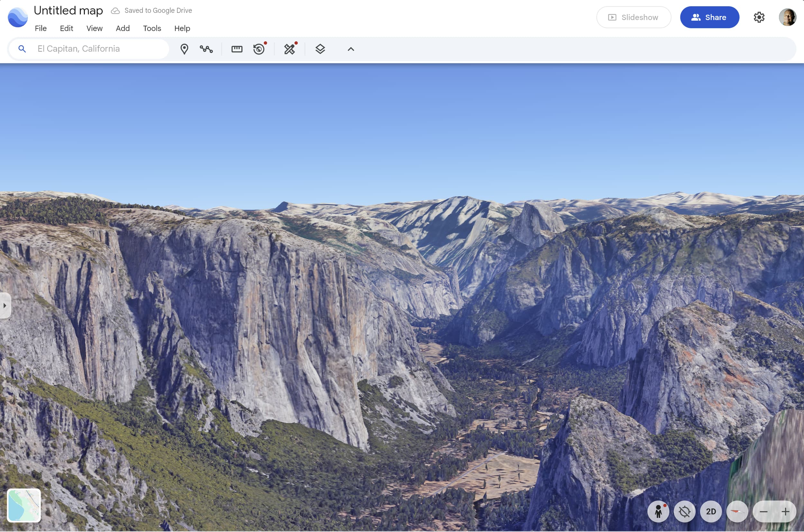
Task: Click the satellite design tool icon
Action: pos(290,49)
